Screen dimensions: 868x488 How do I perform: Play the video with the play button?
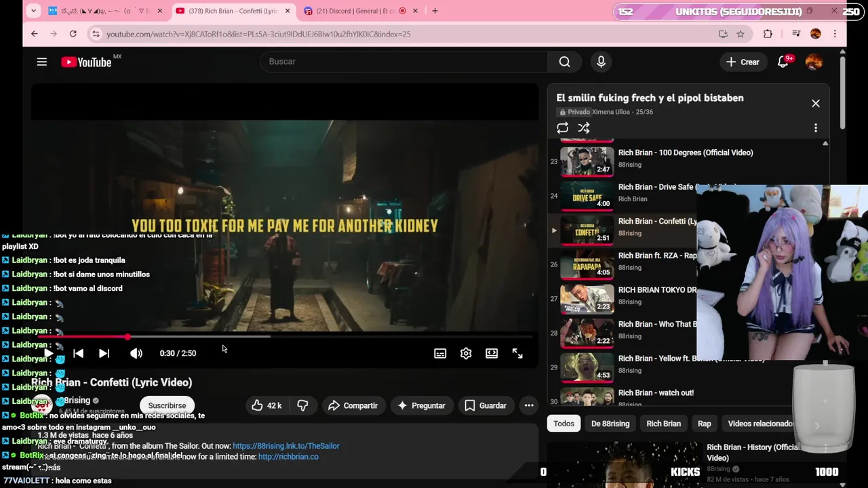coord(49,353)
